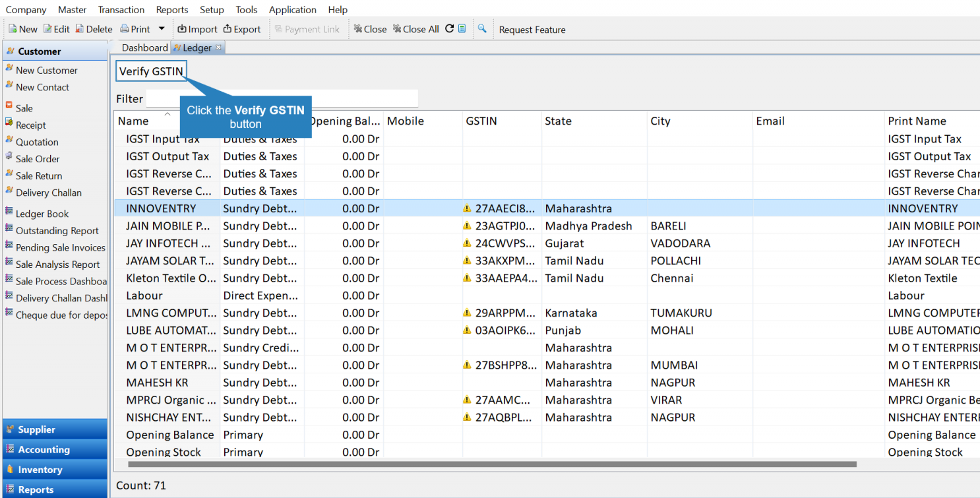This screenshot has height=498, width=980.
Task: Click the Quotation icon in sidebar
Action: click(x=9, y=139)
